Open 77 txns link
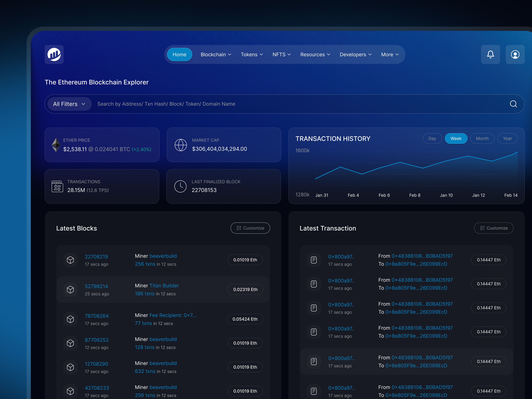The width and height of the screenshot is (532, 399). (x=143, y=323)
